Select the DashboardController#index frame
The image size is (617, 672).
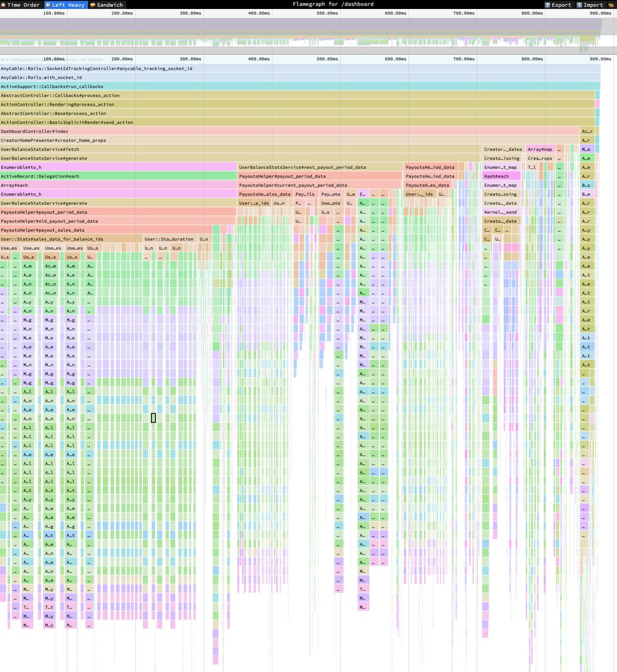coord(290,131)
